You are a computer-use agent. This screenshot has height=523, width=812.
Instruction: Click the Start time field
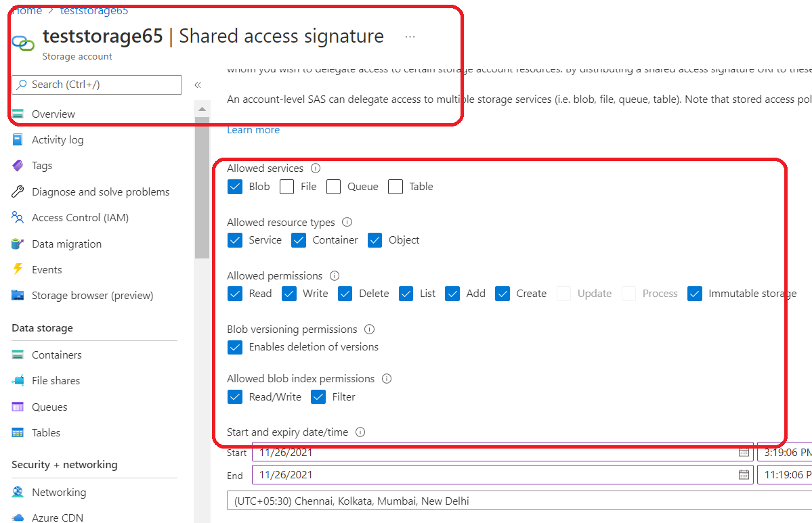pos(784,452)
